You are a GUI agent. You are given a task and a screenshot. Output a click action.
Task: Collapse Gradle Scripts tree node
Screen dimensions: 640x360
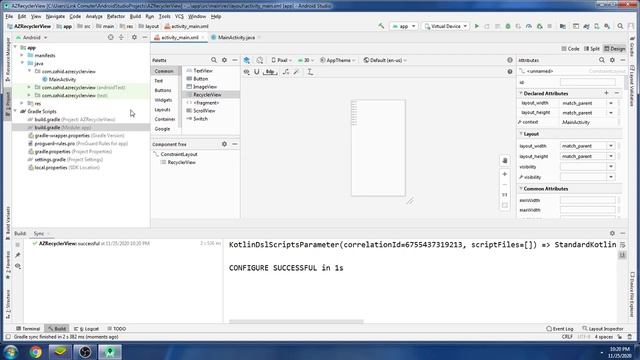coord(16,111)
